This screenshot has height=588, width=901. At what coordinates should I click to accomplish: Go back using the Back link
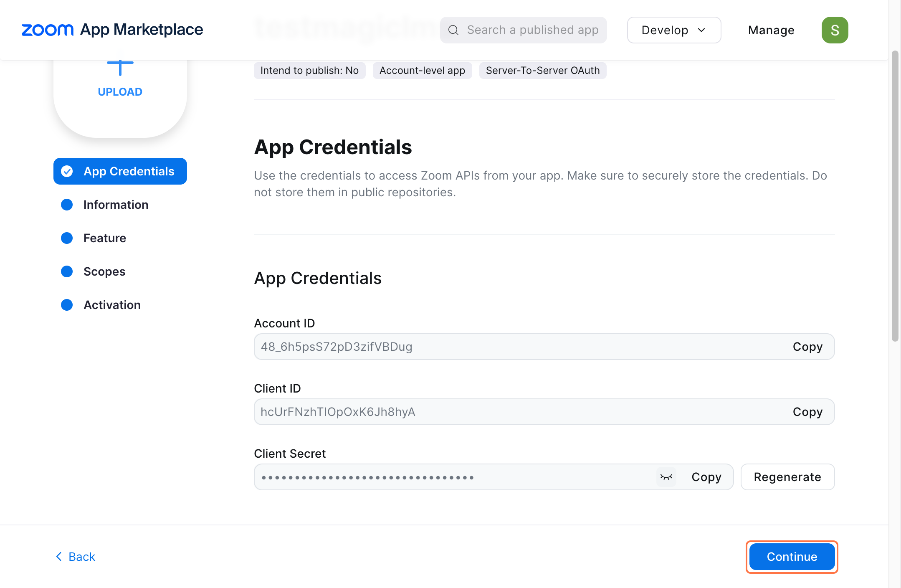pyautogui.click(x=76, y=557)
